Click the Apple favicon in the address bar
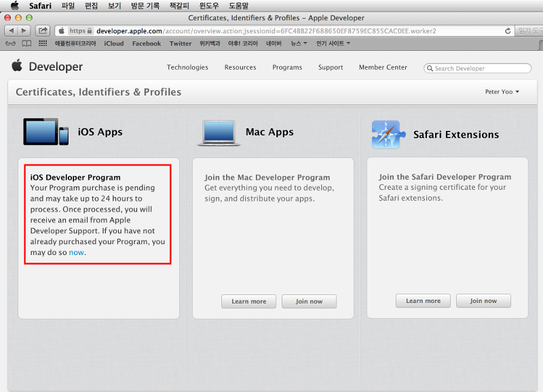 [x=62, y=31]
